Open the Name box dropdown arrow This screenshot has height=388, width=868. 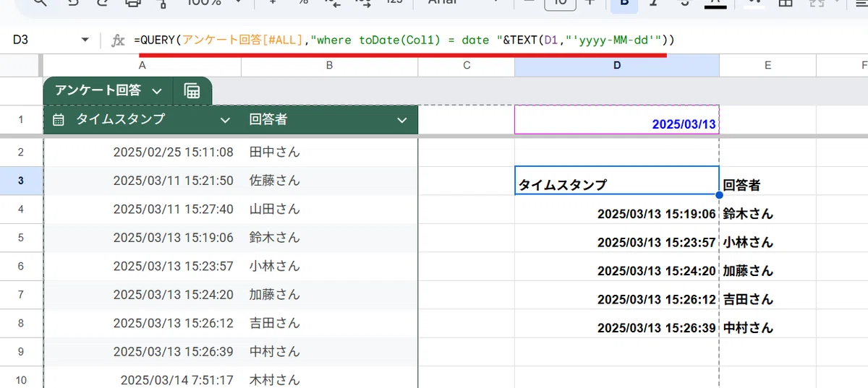tap(85, 40)
